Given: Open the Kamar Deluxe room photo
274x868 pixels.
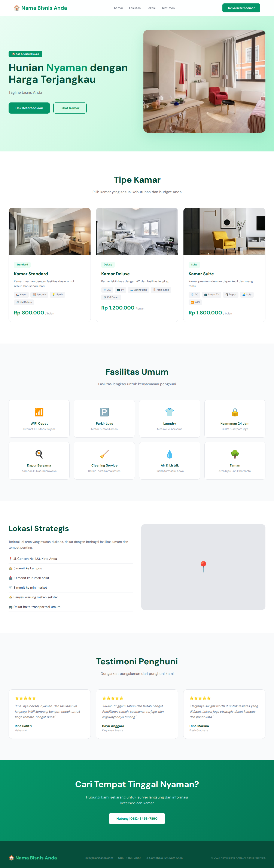Looking at the screenshot, I should click(x=137, y=231).
